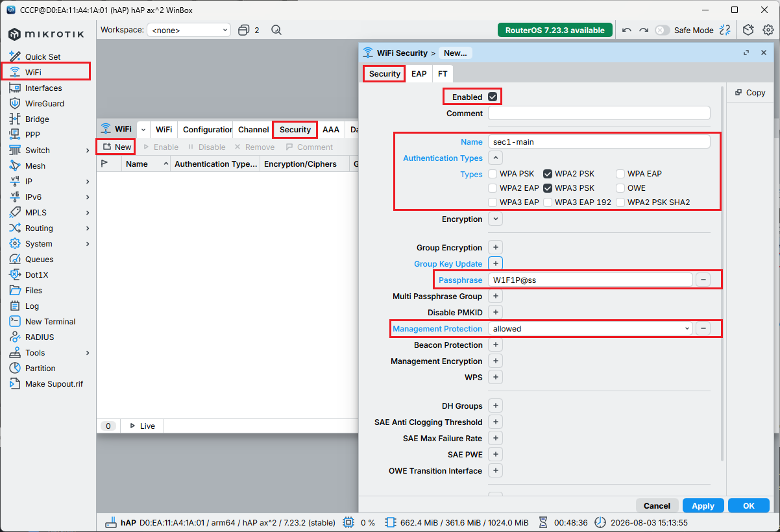The height and width of the screenshot is (532, 780).
Task: Open the Mesh menu
Action: coord(35,165)
